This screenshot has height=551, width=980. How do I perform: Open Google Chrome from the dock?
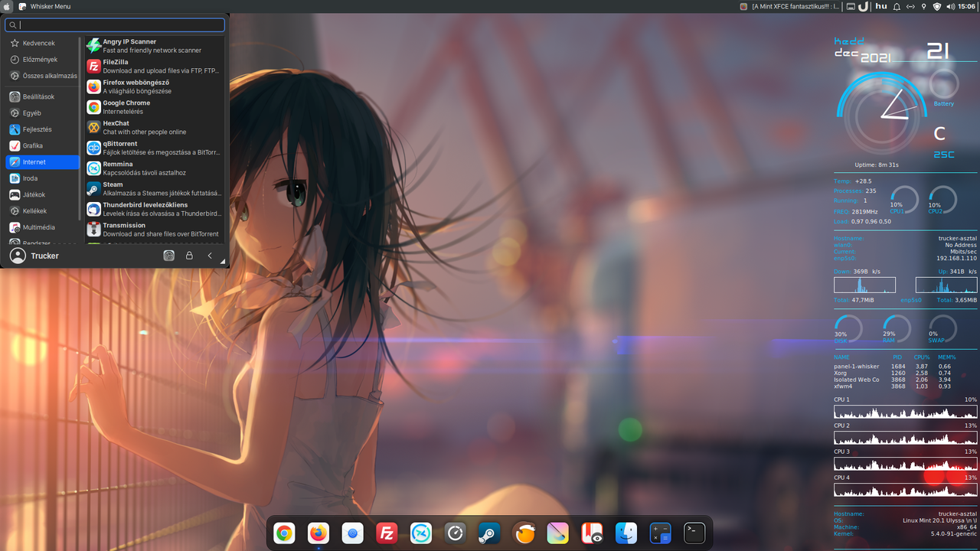coord(284,533)
